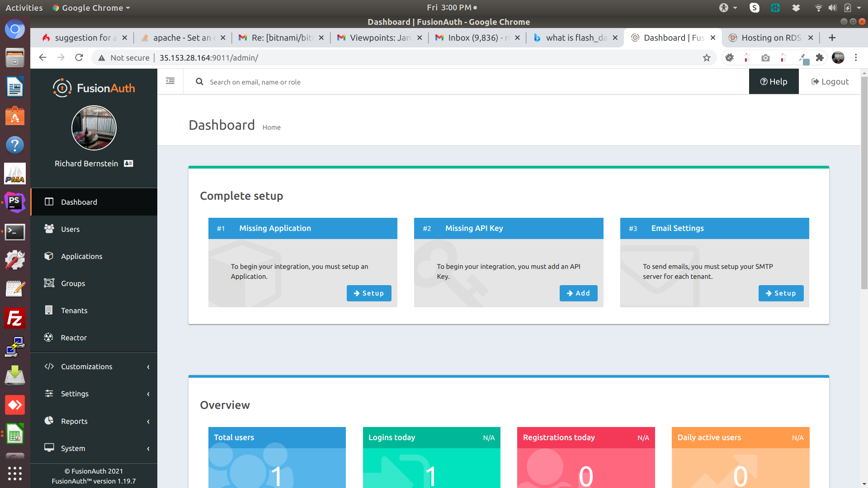This screenshot has width=868, height=488.
Task: Open Terminal from the dock
Action: coord(15,232)
